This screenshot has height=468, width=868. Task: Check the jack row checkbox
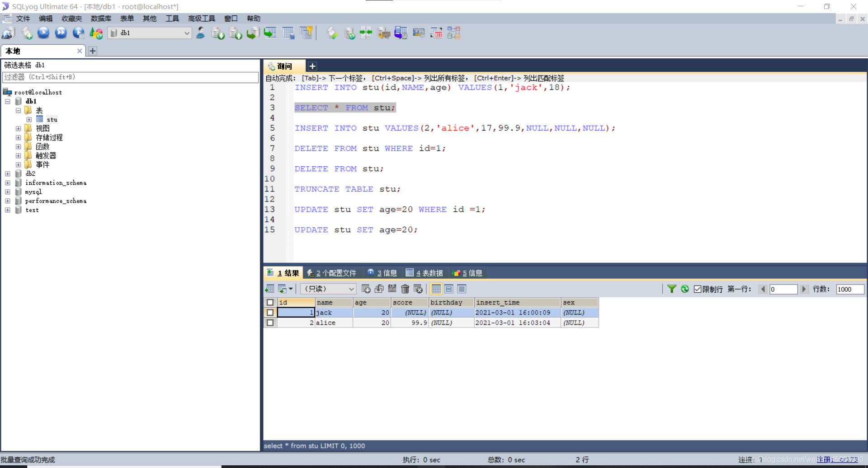tap(270, 313)
